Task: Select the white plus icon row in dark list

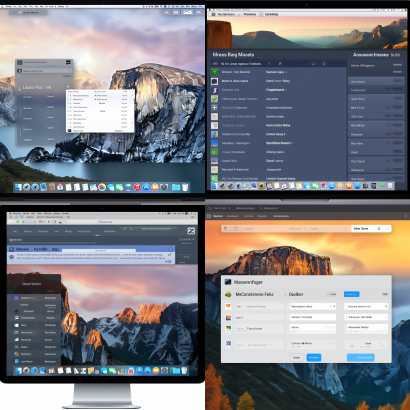Action: pyautogui.click(x=279, y=108)
